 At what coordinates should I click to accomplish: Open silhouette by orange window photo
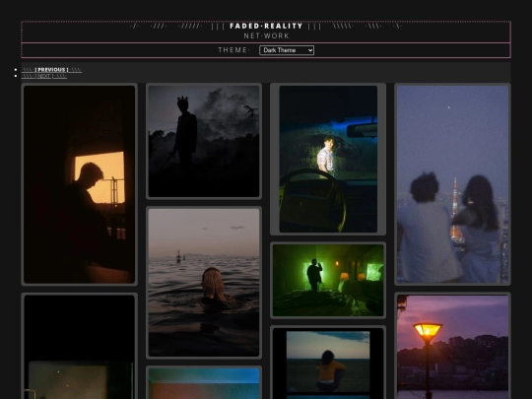[80, 184]
